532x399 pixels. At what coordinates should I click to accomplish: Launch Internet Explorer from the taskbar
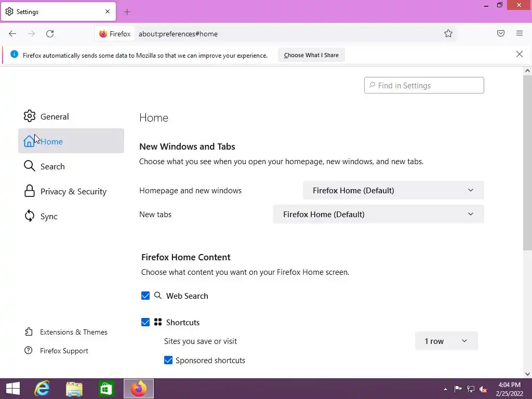[x=42, y=389]
